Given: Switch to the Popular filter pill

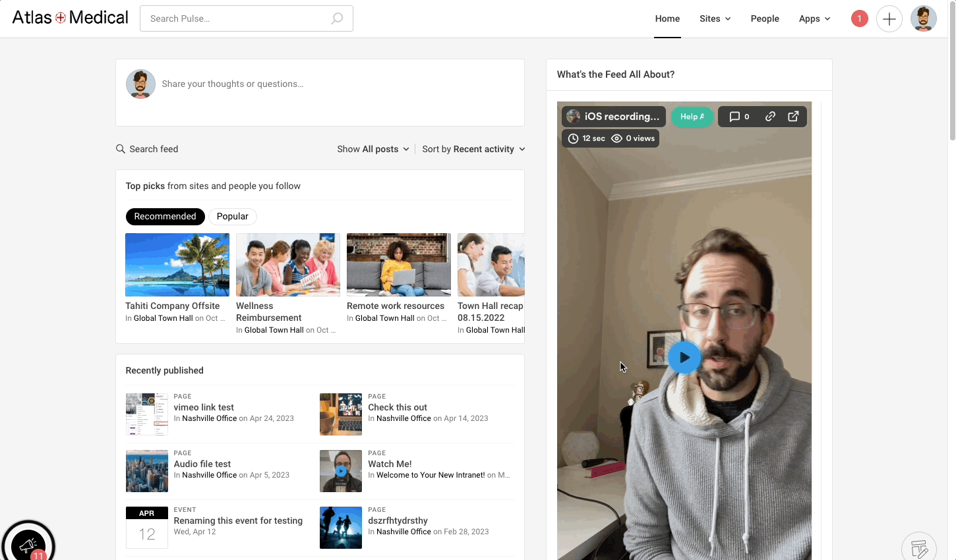Looking at the screenshot, I should pos(232,216).
